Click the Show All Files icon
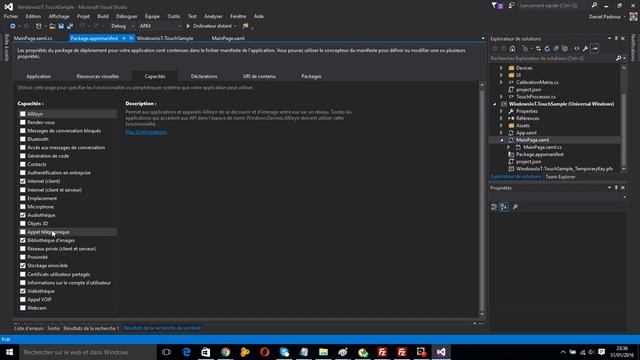 (565, 49)
